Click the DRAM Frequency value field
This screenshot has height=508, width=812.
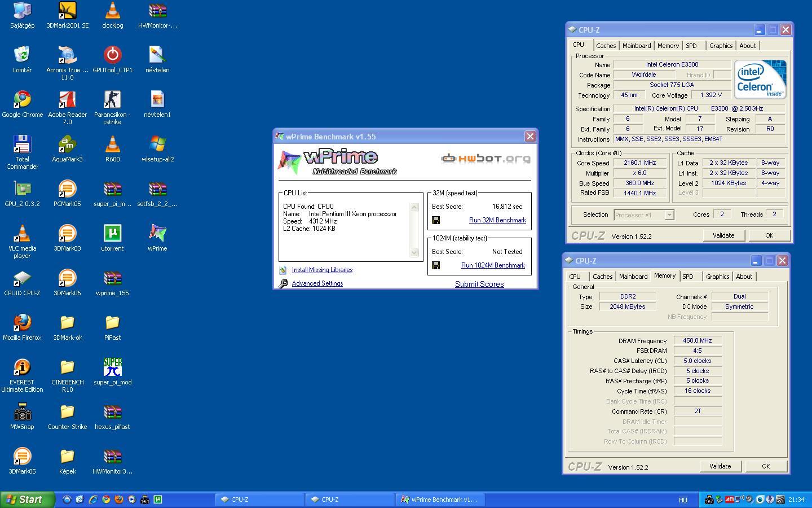[x=698, y=340]
